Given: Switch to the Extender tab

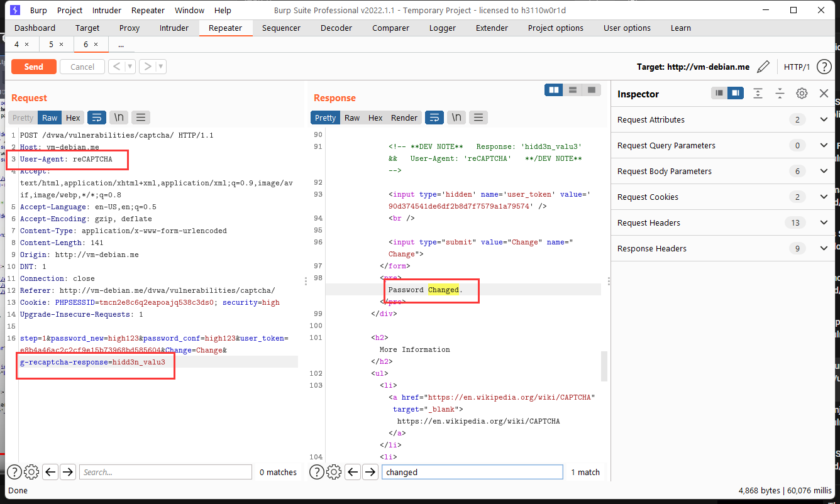Looking at the screenshot, I should pos(492,28).
